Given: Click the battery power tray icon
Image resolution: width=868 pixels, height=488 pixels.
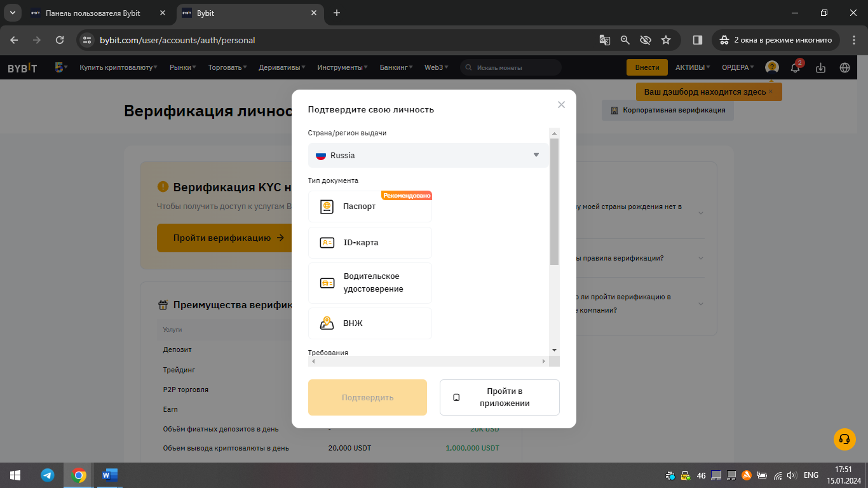Looking at the screenshot, I should (x=761, y=475).
